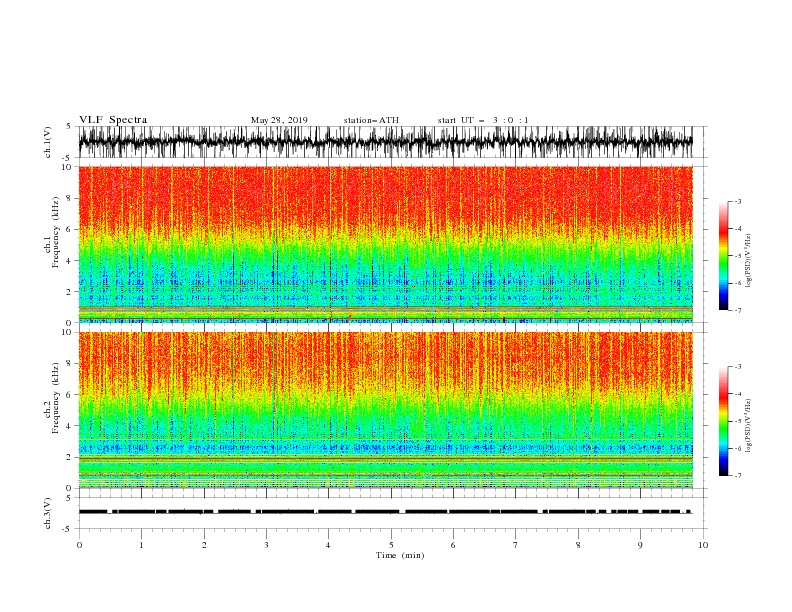
Task: Click the "-7" label on the lower colorbar
Action: (737, 475)
